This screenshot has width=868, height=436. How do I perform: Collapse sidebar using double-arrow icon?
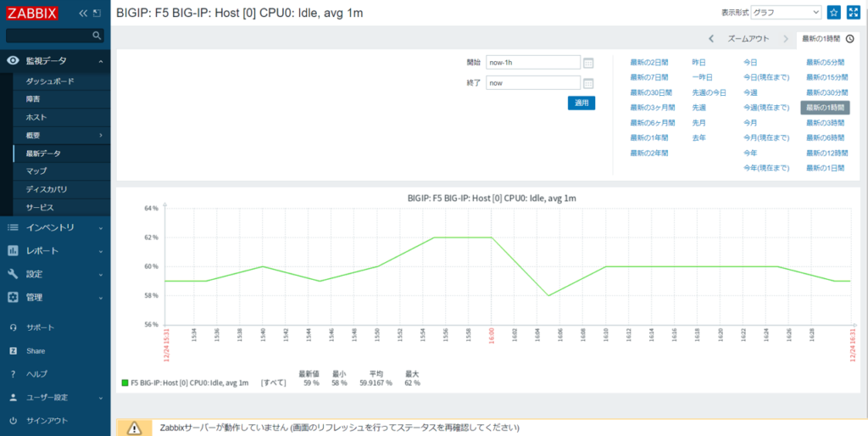(x=82, y=14)
